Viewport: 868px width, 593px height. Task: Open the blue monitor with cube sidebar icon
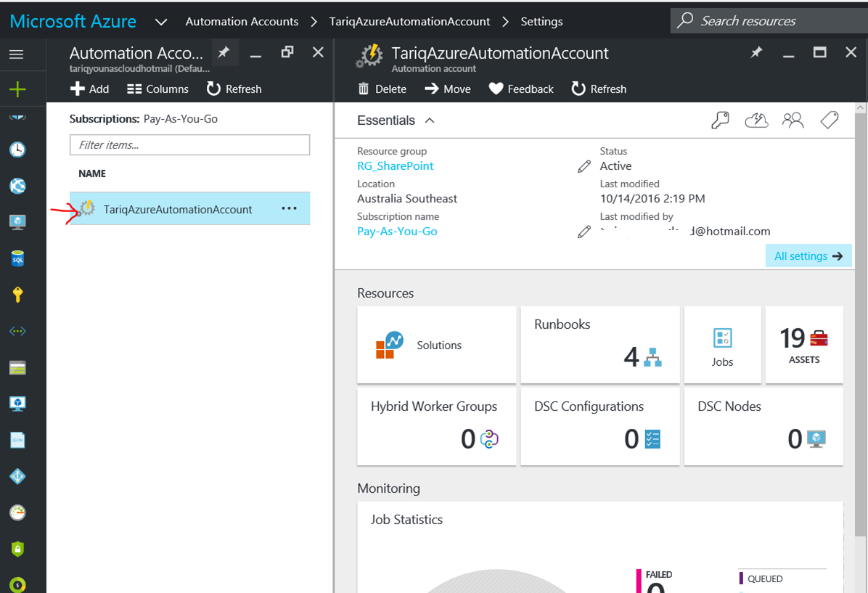coord(17,404)
